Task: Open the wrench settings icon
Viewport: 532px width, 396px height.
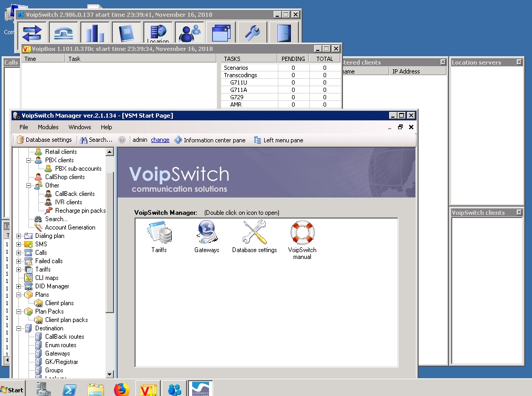Action: (x=253, y=33)
